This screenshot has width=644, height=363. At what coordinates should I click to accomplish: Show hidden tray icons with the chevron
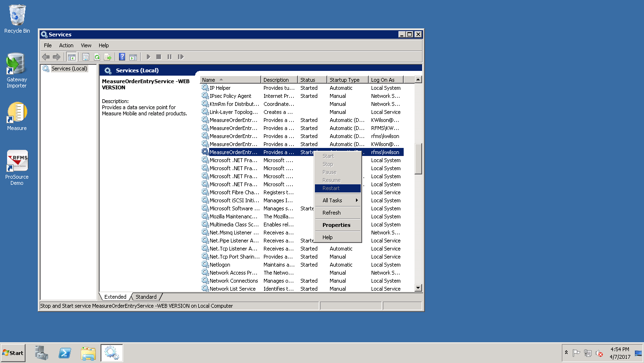[566, 353]
